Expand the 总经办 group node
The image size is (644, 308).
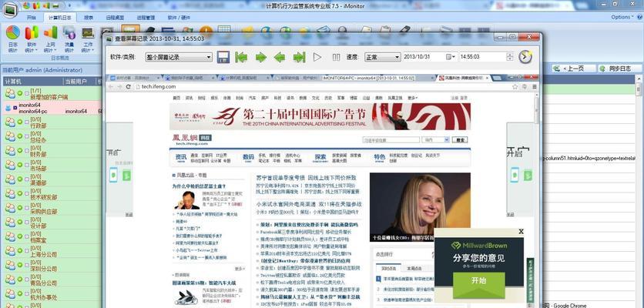pos(27,136)
